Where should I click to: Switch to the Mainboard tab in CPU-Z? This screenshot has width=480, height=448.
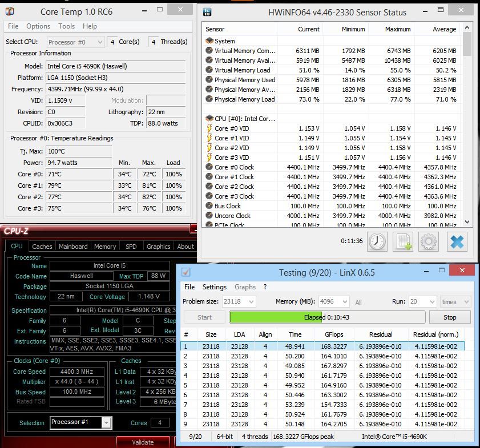pos(73,247)
